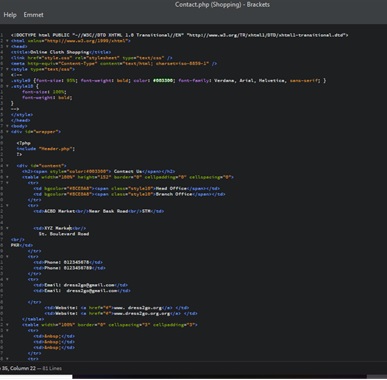
Task: Click the meta http-equiv Content-Type line
Action: tap(114, 64)
